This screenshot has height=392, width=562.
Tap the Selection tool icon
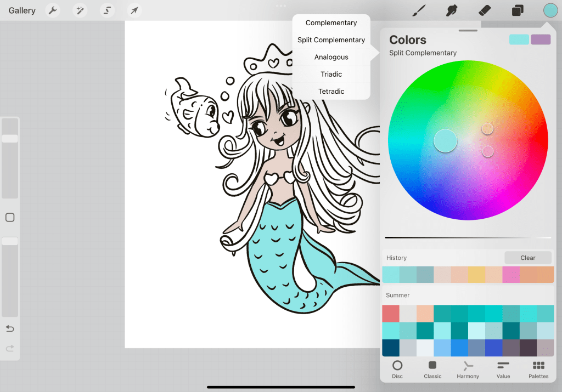[x=108, y=10]
